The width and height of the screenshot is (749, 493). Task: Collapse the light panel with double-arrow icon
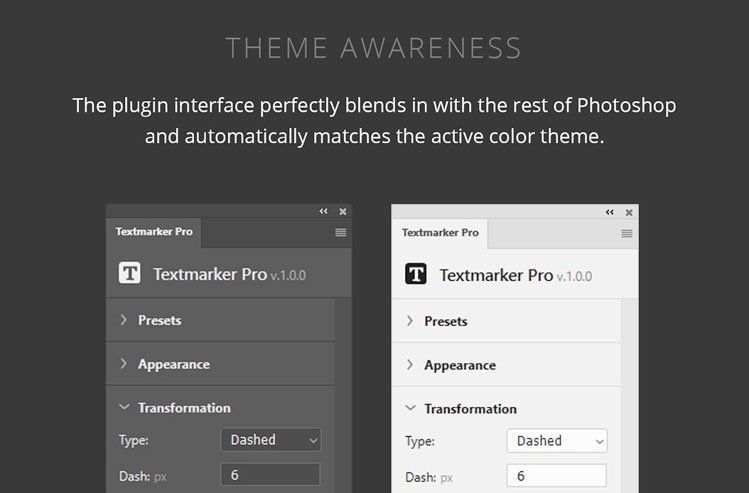609,213
